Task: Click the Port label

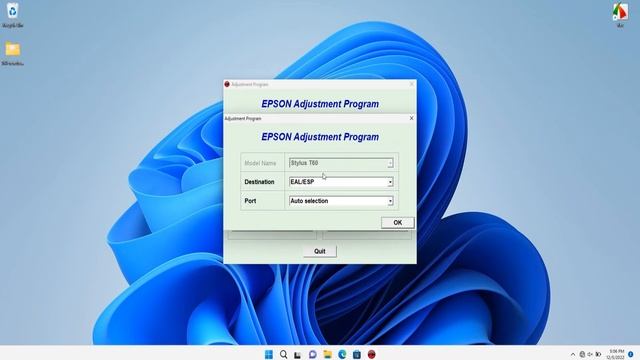Action: pos(250,201)
